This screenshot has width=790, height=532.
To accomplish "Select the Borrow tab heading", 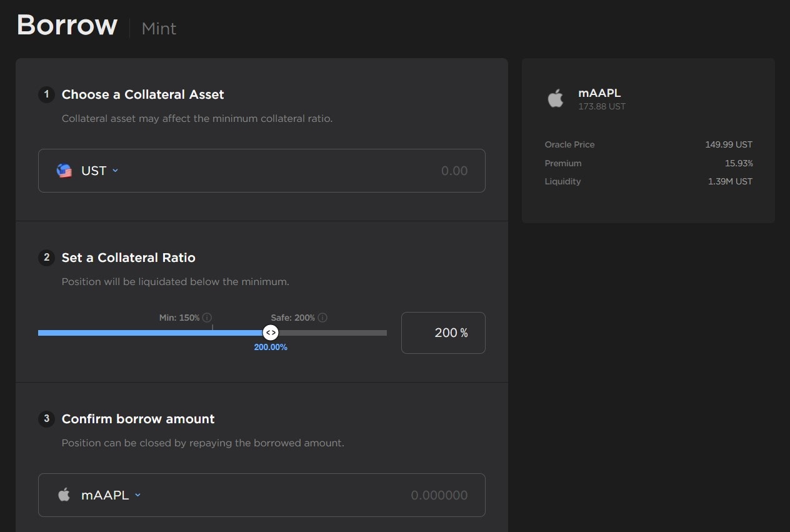I will coord(67,26).
